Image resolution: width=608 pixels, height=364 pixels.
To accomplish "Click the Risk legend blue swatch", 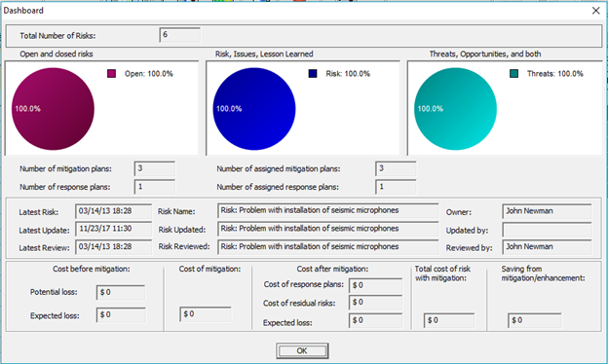I will [x=313, y=74].
